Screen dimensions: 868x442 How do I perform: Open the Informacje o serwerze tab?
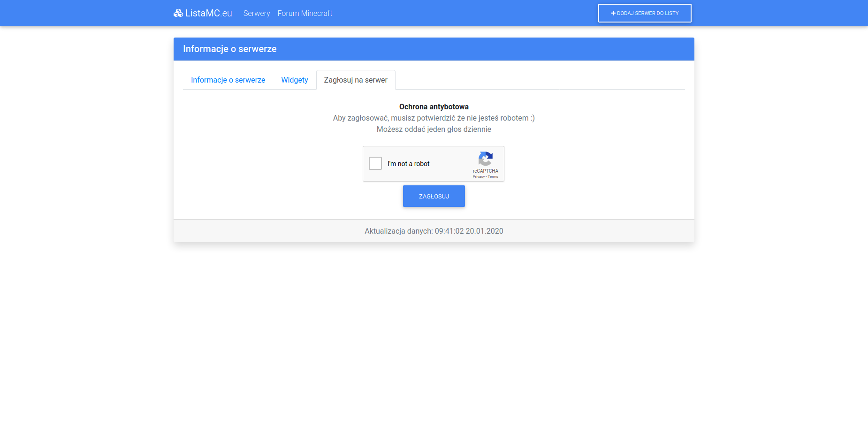tap(228, 80)
